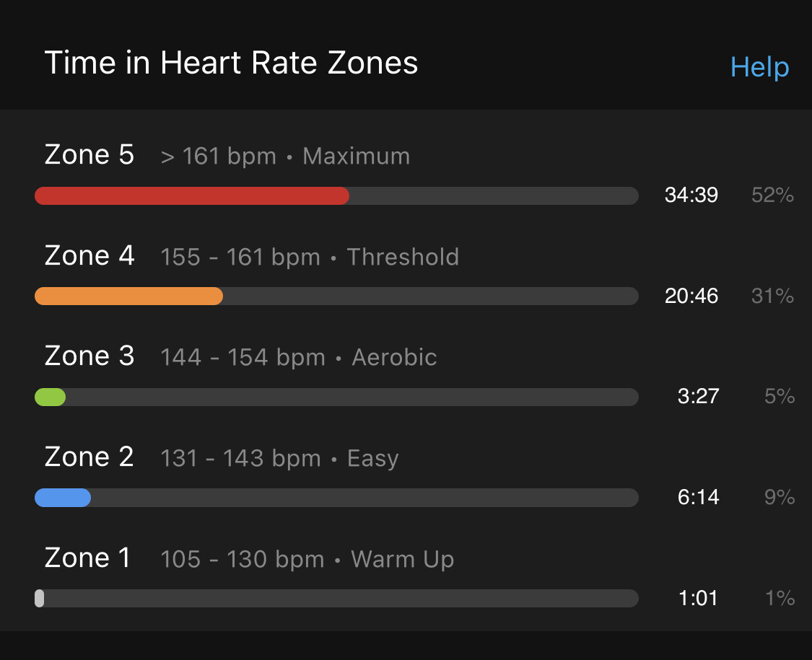The height and width of the screenshot is (660, 812).
Task: Tap the 6:14 time value
Action: coord(698,497)
